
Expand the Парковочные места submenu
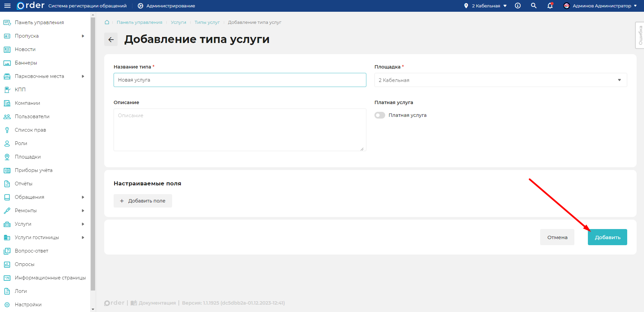click(83, 76)
